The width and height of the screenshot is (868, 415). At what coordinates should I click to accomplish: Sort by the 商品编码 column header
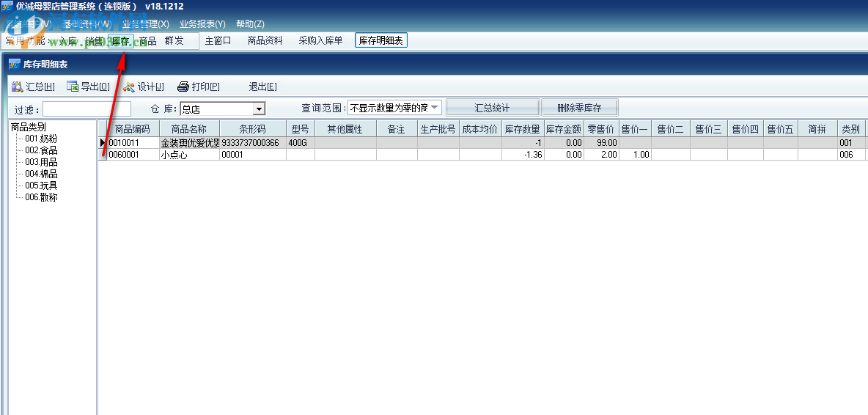(133, 129)
